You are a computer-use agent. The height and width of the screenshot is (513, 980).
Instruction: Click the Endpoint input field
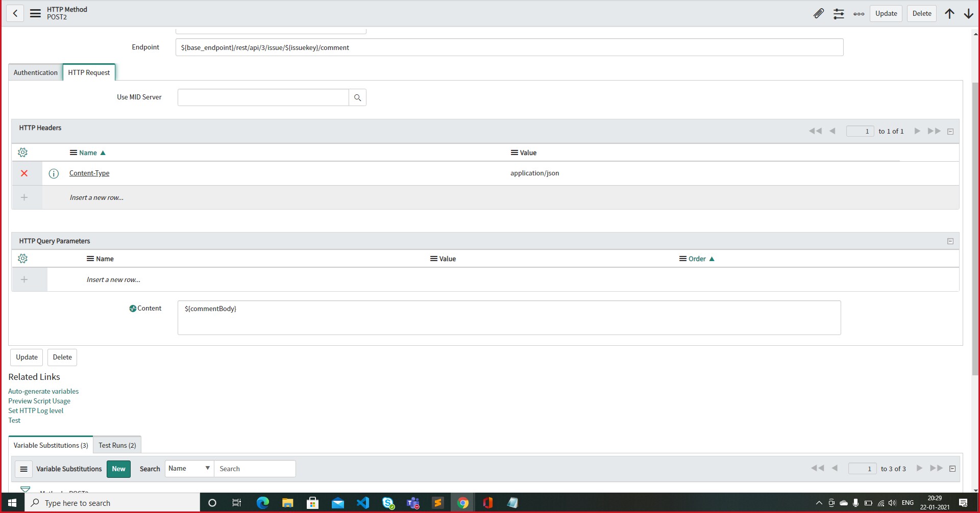tap(509, 47)
